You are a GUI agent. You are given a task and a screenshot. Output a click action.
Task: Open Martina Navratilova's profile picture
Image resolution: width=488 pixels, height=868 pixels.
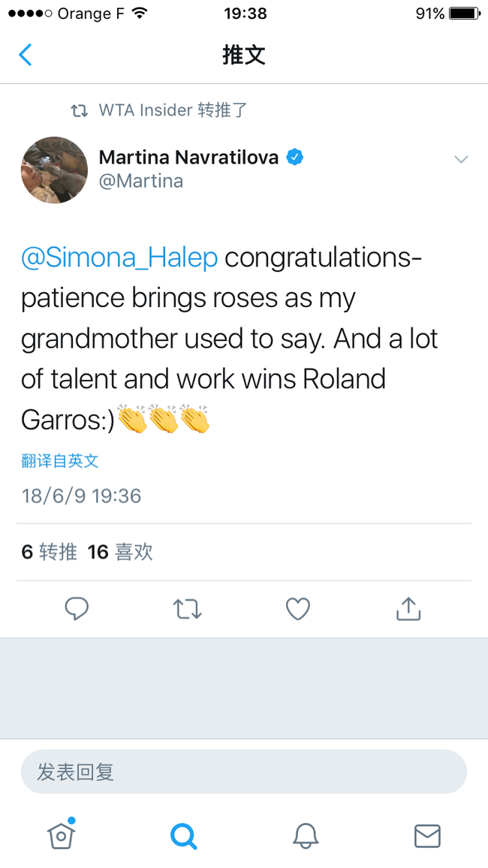54,170
